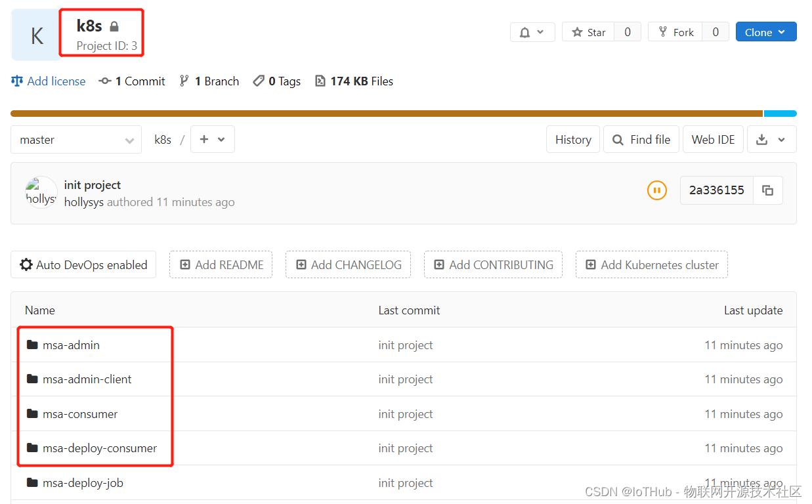Open the init project commit title
Screen dimensions: 812x504
93,185
